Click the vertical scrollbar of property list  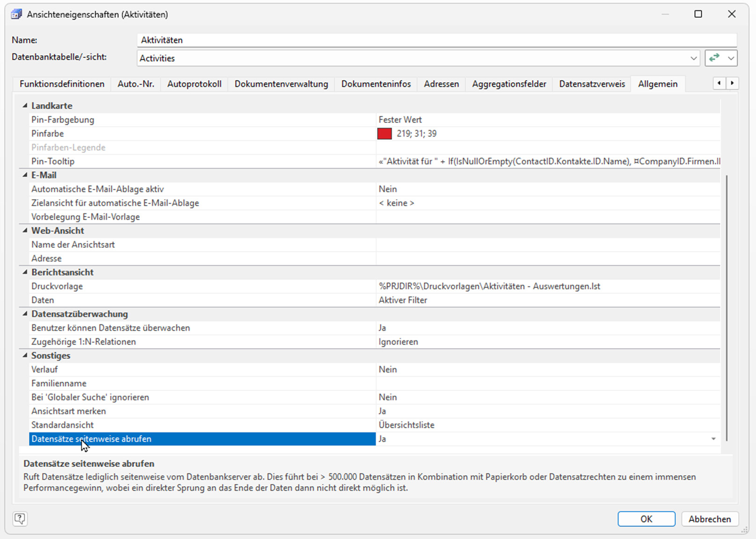point(727,308)
